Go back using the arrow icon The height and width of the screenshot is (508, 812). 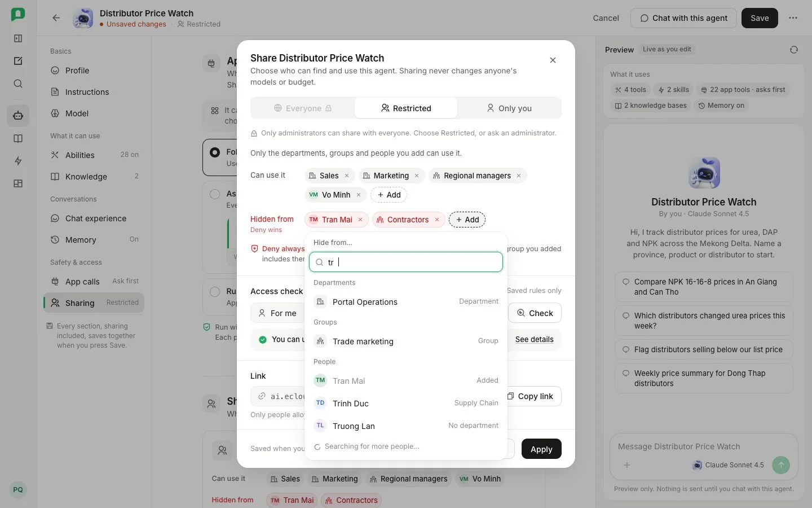click(x=56, y=18)
